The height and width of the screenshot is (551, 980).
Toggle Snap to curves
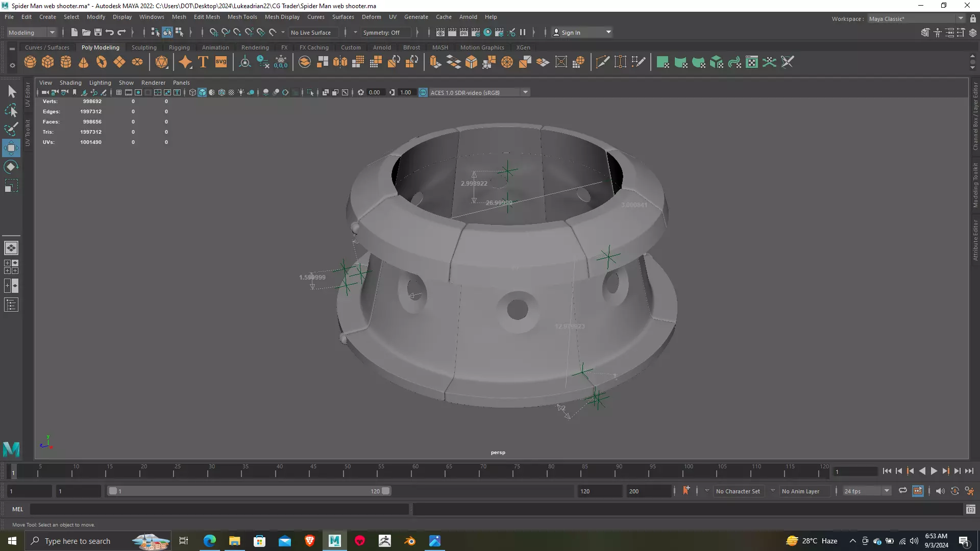tap(226, 32)
